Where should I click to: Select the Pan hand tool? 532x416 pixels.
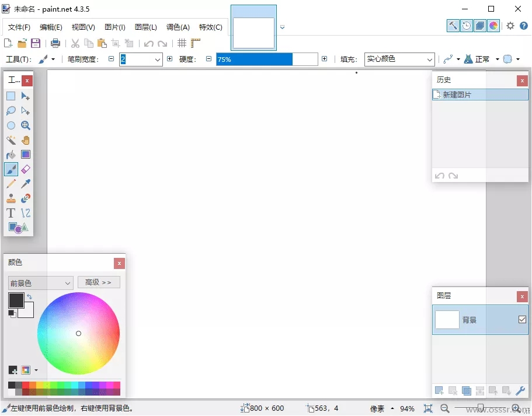[x=26, y=140]
